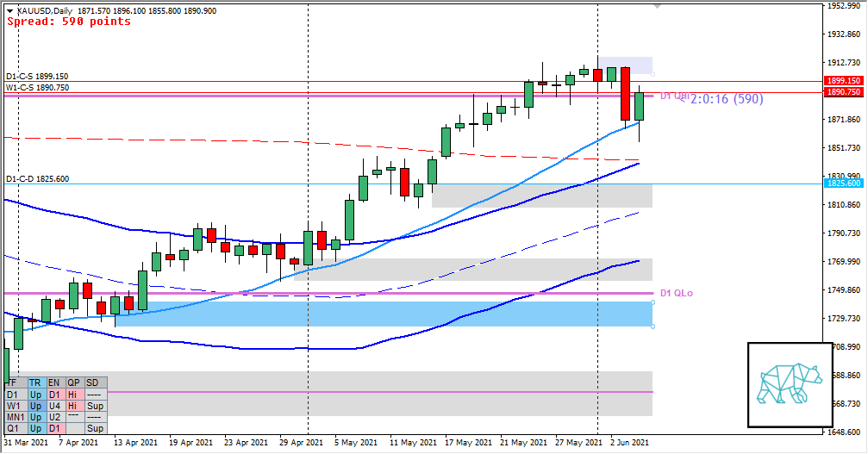Click the W1 trend Up cell

(x=35, y=405)
